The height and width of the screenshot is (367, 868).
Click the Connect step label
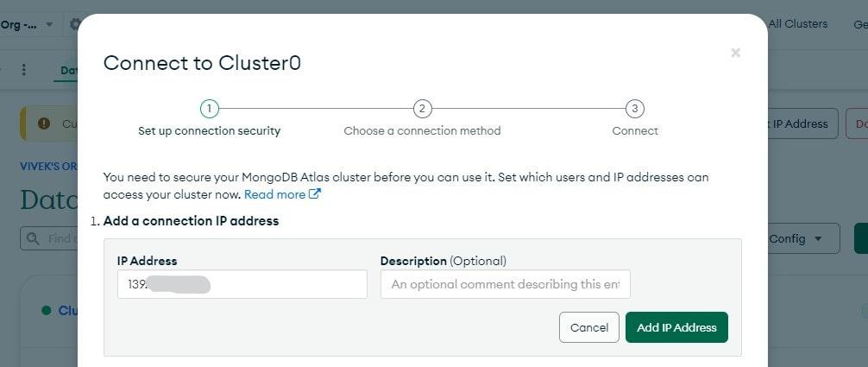[635, 131]
